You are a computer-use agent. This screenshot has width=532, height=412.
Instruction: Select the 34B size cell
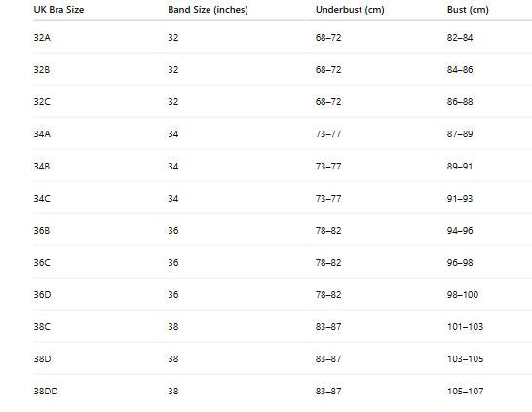(x=42, y=167)
